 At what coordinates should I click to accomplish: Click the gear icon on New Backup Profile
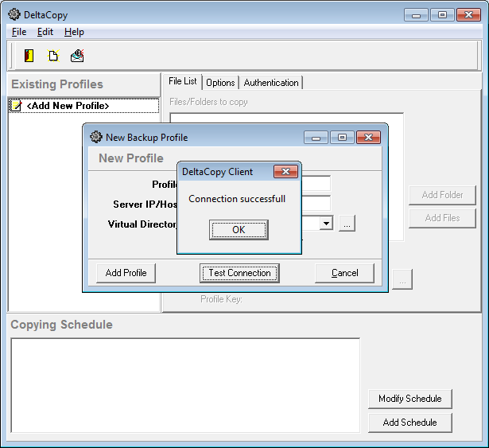96,137
